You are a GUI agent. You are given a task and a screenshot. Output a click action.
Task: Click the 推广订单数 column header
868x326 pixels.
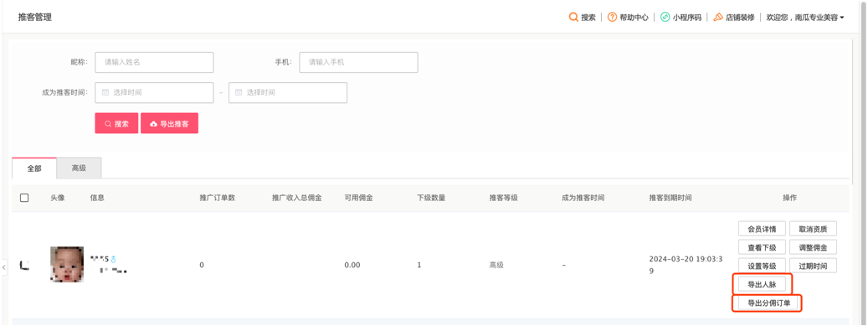pos(218,198)
